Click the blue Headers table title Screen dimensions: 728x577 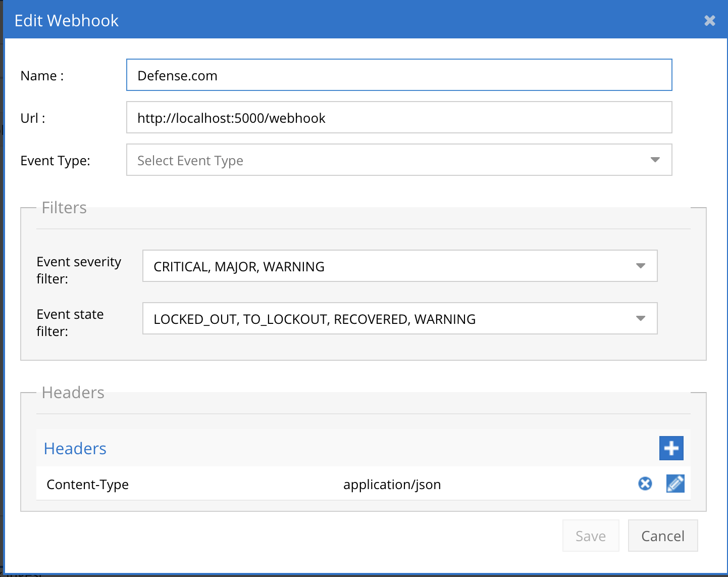click(x=75, y=449)
